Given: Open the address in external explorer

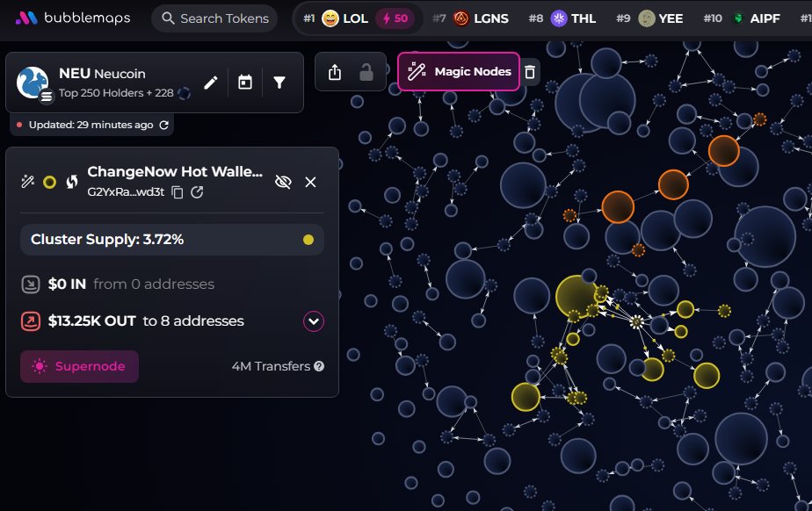Looking at the screenshot, I should click(x=197, y=192).
